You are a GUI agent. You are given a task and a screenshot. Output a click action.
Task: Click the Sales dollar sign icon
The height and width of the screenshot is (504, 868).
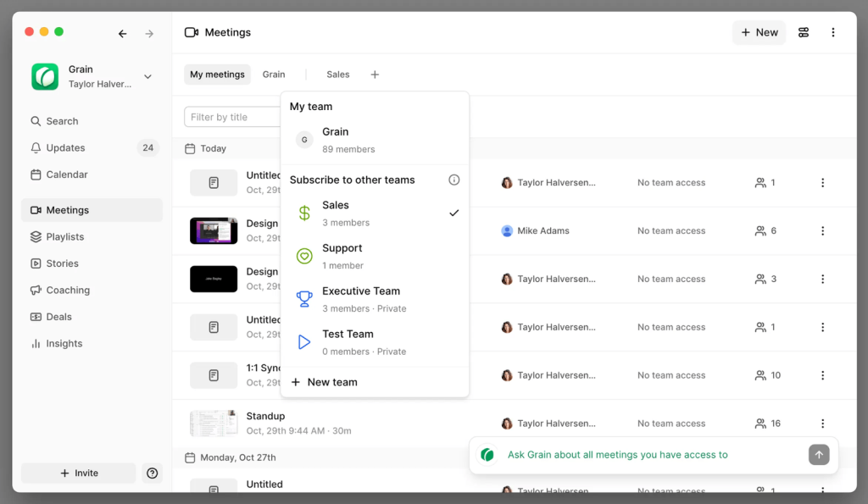pos(304,213)
